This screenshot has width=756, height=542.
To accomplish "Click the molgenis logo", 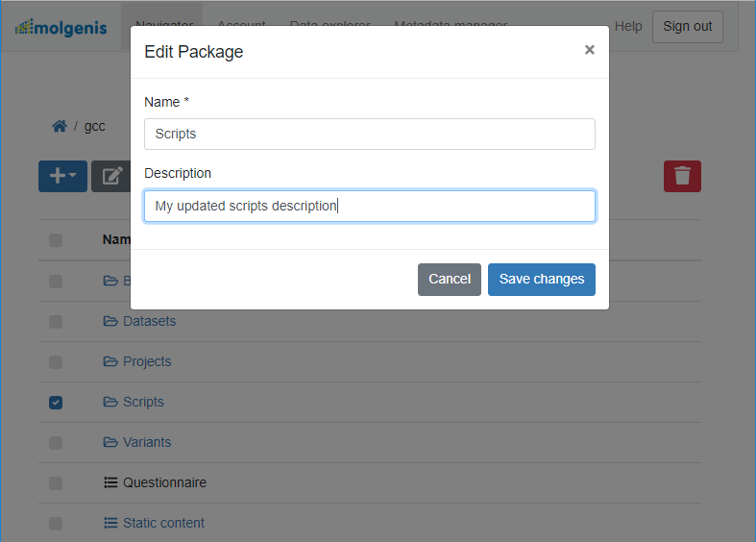I will pos(61,26).
